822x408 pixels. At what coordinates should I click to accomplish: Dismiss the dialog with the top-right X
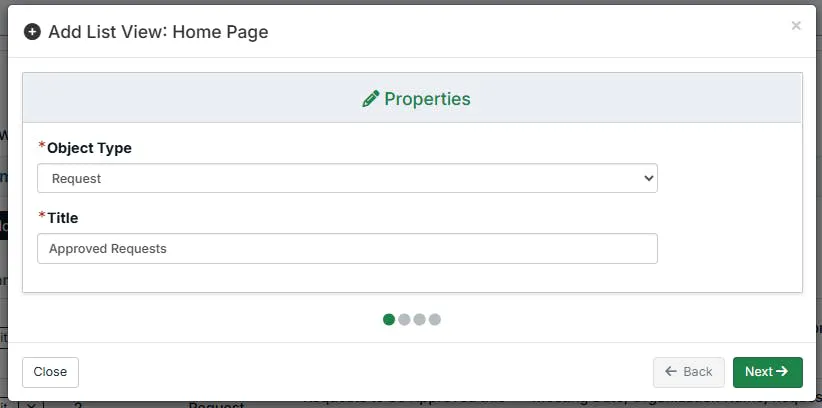(796, 25)
